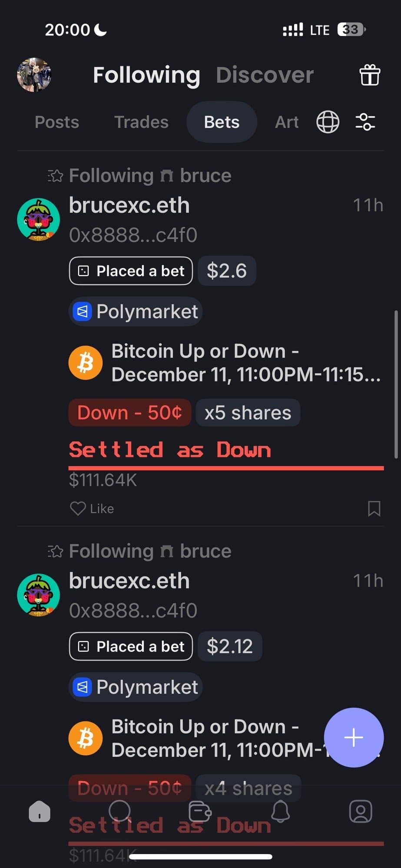Tap the first Down - 50¢ chip
This screenshot has height=868, width=401.
pyautogui.click(x=129, y=413)
